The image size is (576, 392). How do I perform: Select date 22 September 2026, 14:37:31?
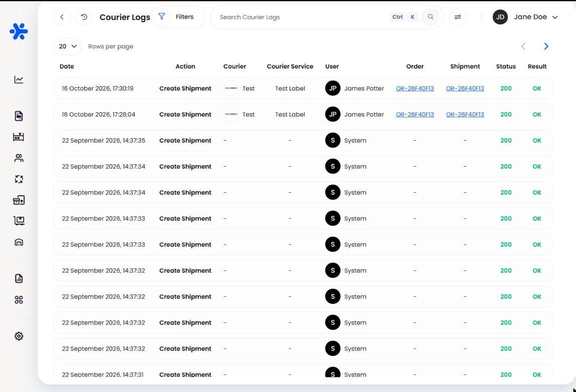(x=103, y=374)
